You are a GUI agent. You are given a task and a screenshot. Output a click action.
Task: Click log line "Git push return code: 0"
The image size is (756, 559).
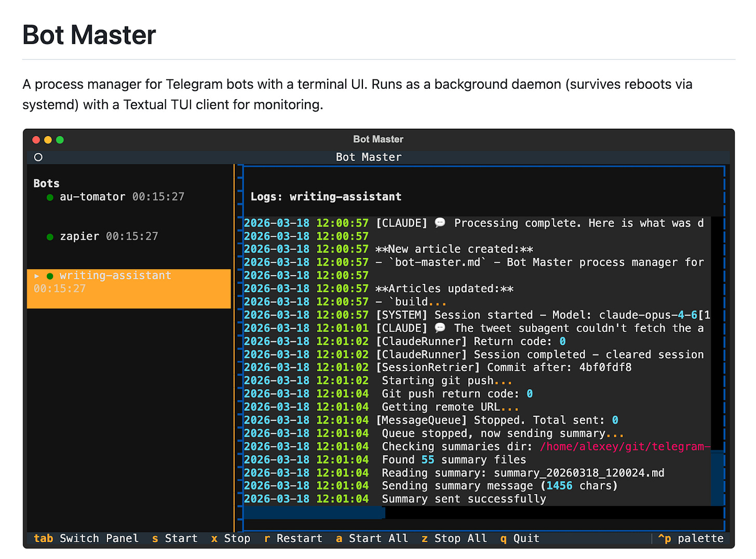(388, 394)
